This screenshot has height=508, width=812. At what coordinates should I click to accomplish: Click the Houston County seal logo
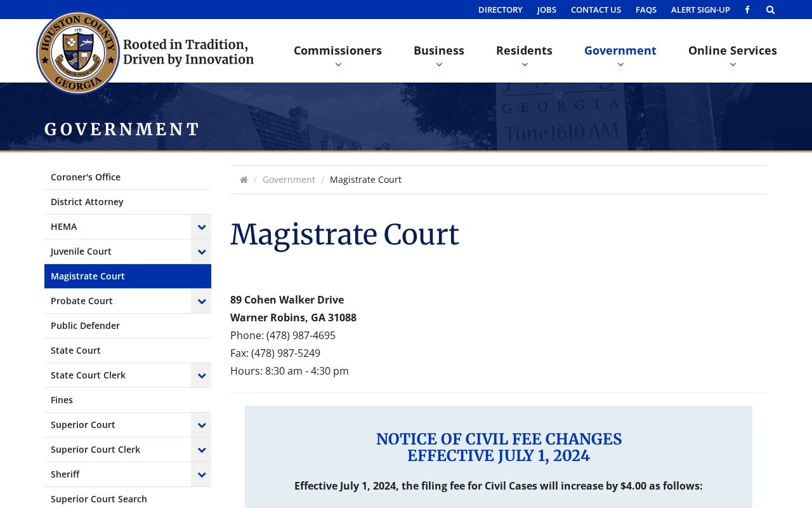coord(78,53)
